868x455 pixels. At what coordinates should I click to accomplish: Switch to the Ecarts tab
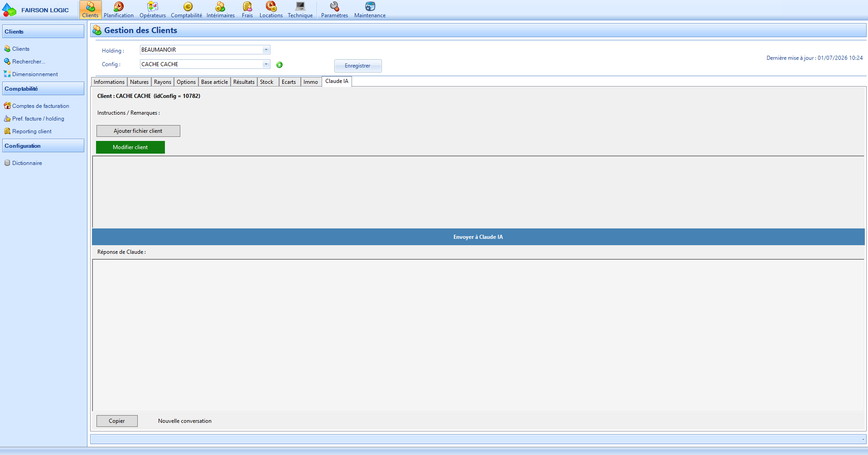(x=289, y=82)
